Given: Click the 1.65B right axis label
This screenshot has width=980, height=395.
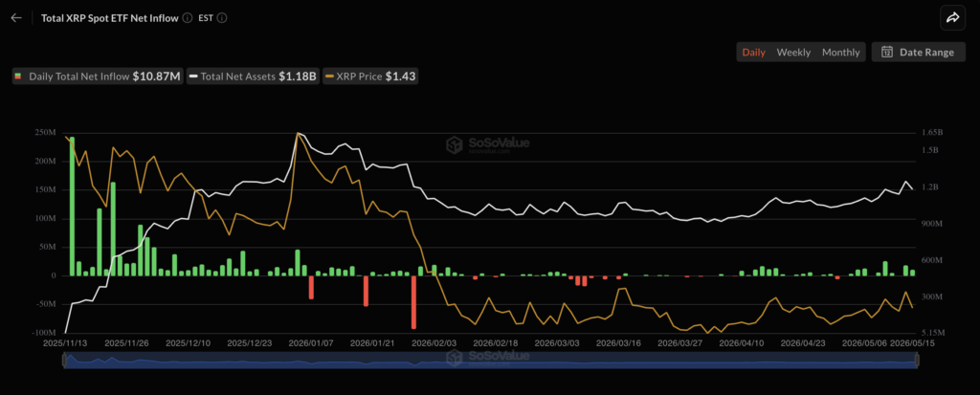Looking at the screenshot, I should 931,133.
